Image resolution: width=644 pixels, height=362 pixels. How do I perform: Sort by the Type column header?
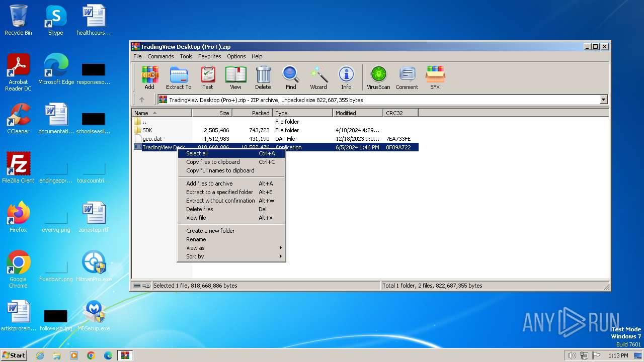302,113
